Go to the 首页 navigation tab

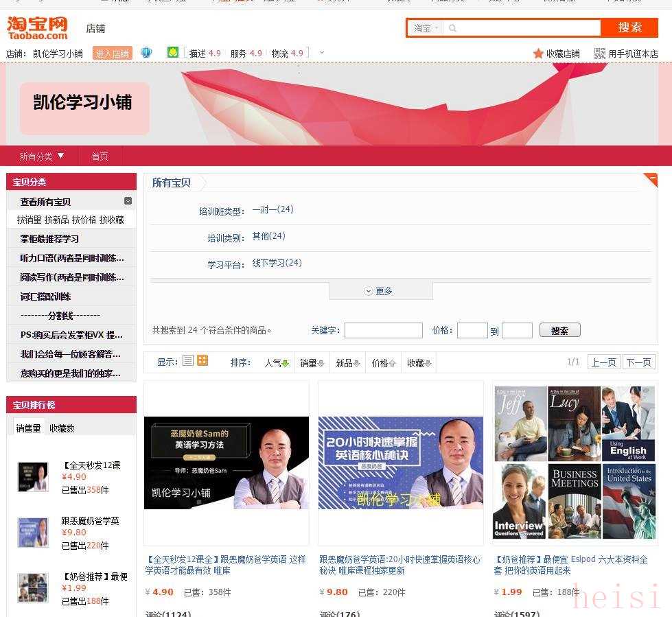pos(100,156)
